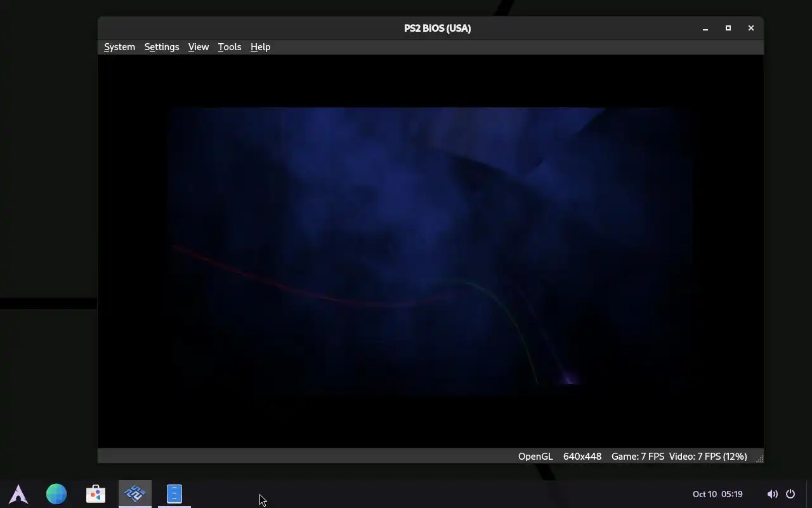
Task: Minimize the PS2 BIOS window
Action: pyautogui.click(x=705, y=28)
